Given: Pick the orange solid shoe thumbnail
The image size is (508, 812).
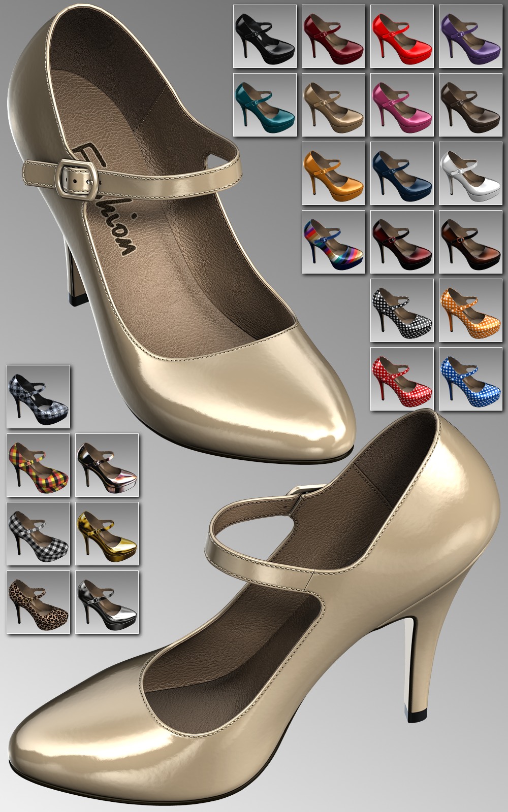Looking at the screenshot, I should click(x=334, y=173).
